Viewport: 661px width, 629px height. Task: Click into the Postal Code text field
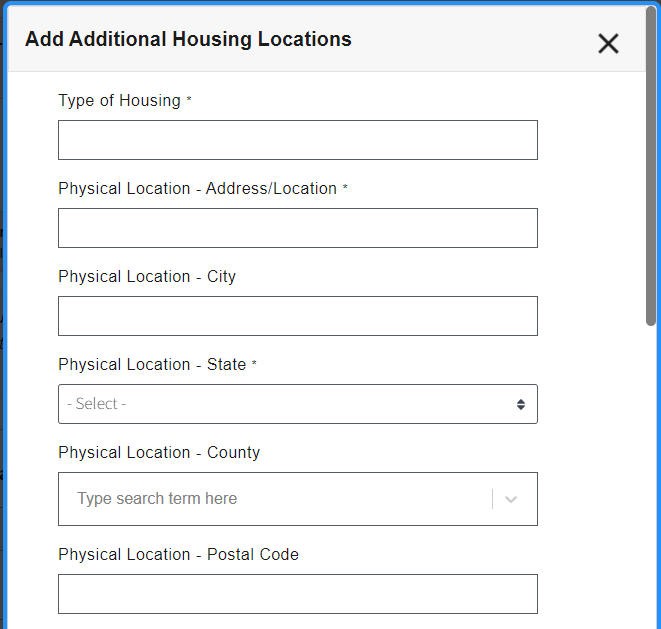297,594
